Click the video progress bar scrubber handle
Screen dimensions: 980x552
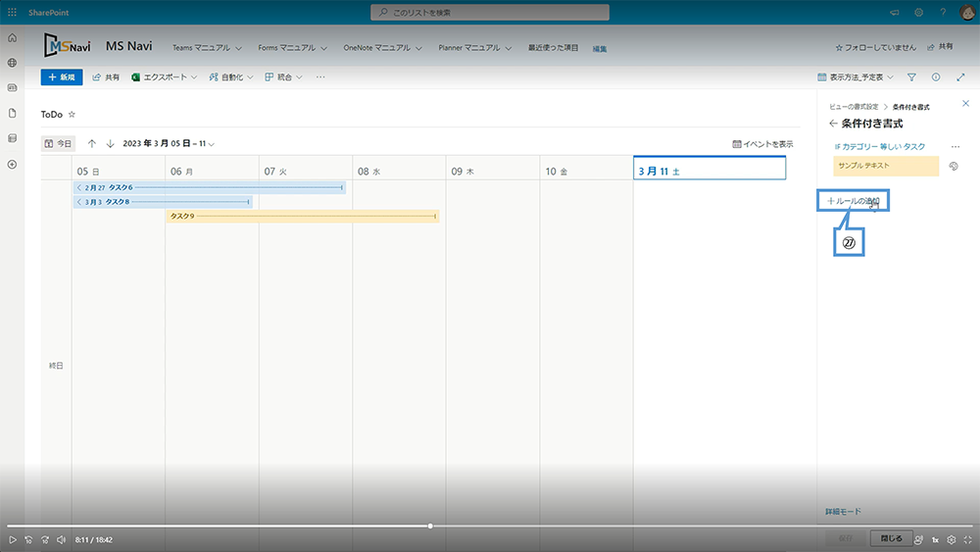tap(430, 526)
